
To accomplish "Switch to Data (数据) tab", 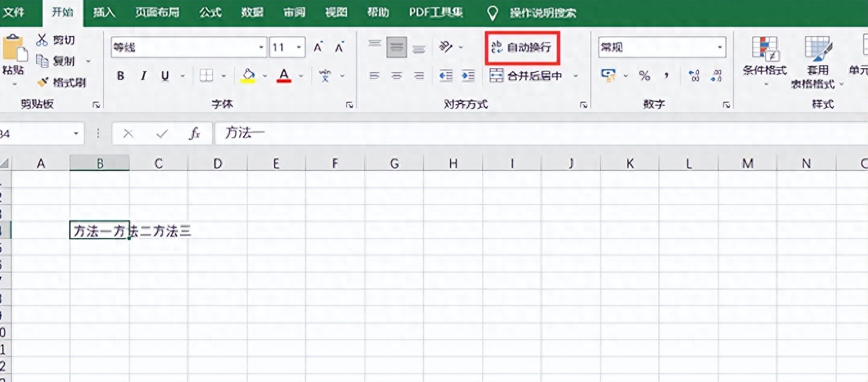I will [252, 12].
